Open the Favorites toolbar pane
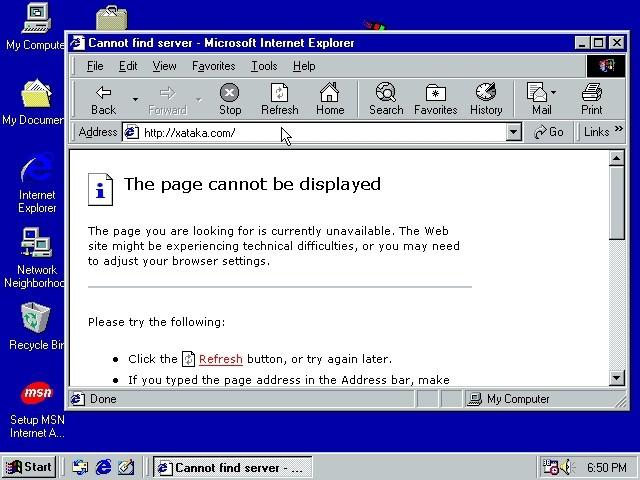Image resolution: width=640 pixels, height=480 pixels. point(436,100)
